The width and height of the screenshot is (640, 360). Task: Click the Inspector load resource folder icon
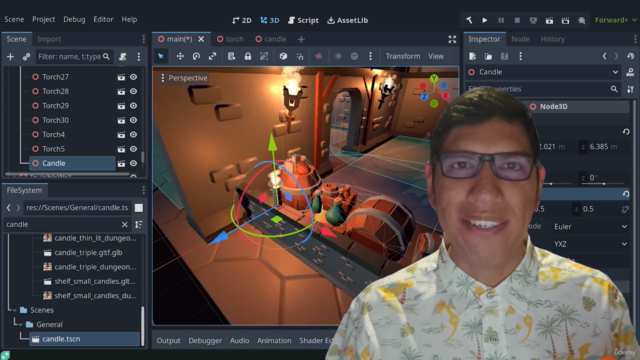coord(488,56)
